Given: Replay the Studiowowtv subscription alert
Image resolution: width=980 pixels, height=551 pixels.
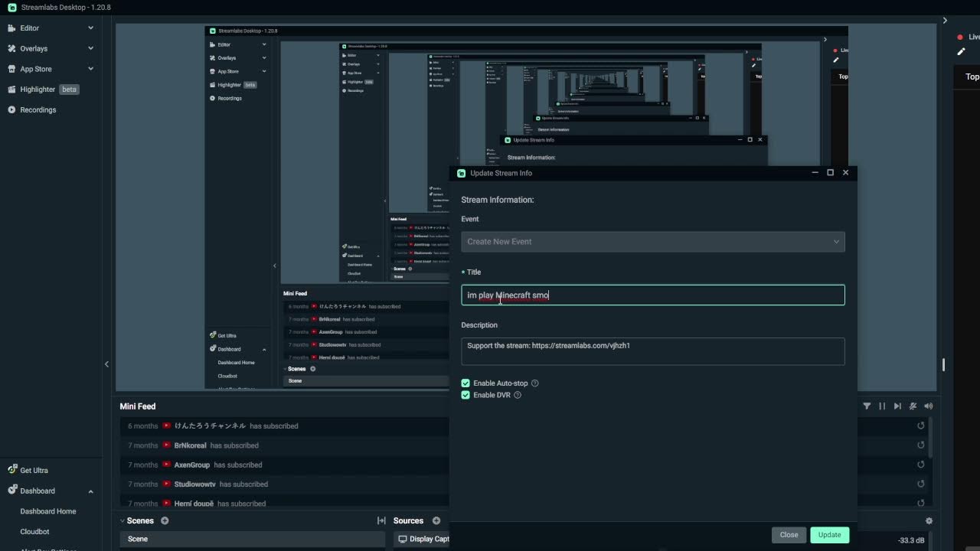Looking at the screenshot, I should 921,484.
